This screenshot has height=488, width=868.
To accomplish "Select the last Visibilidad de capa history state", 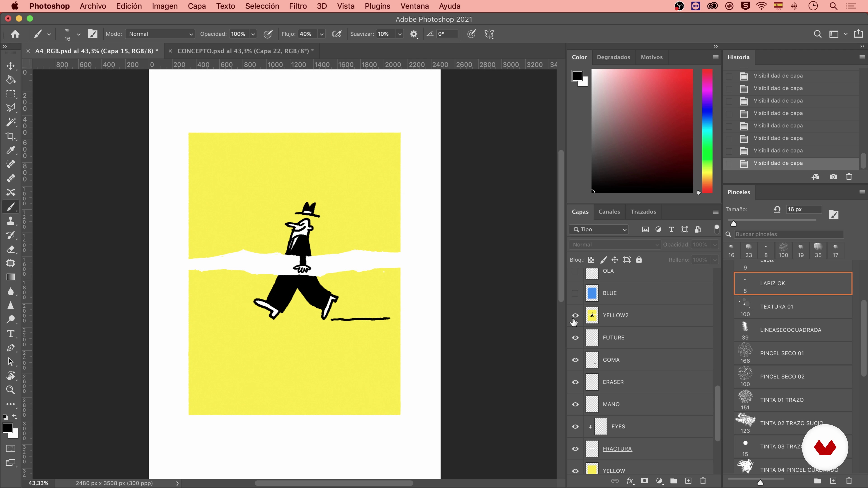I will click(x=791, y=163).
